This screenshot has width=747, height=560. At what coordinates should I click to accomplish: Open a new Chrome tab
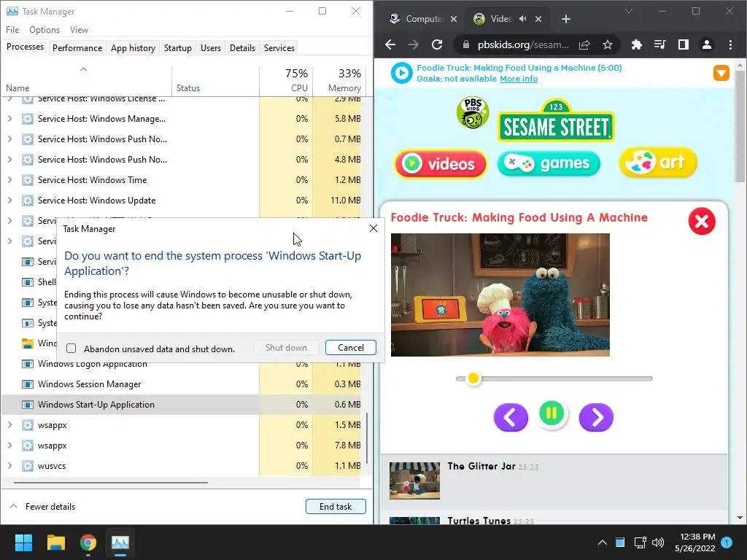point(566,19)
